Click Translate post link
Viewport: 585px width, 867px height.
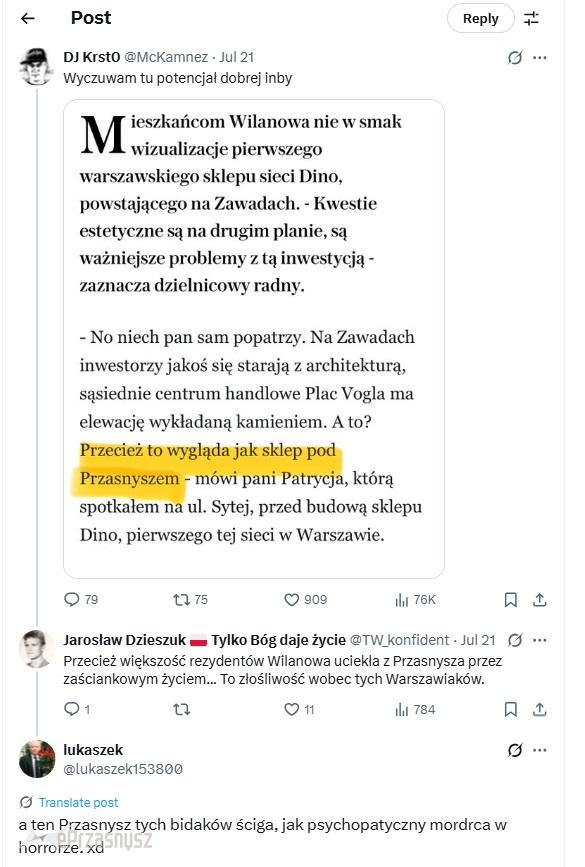point(79,802)
